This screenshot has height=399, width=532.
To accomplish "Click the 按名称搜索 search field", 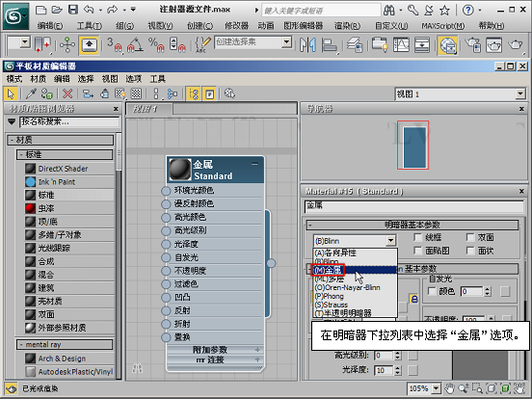I will [x=70, y=121].
